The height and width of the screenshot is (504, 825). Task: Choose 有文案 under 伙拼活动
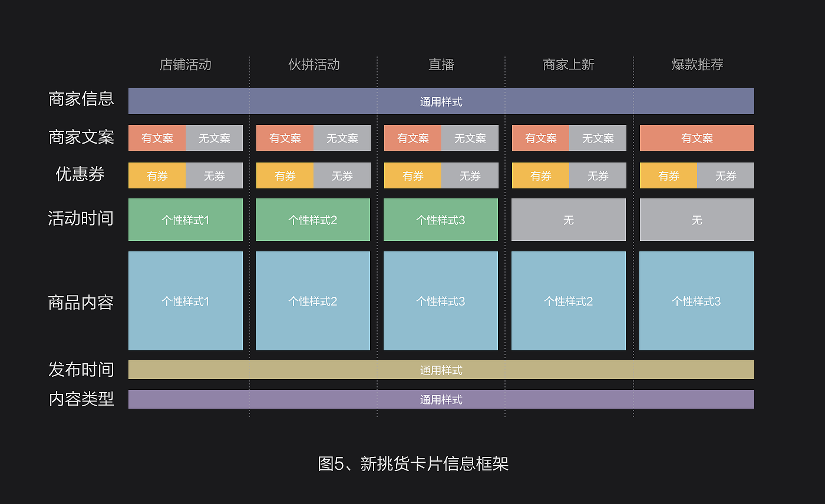point(285,138)
